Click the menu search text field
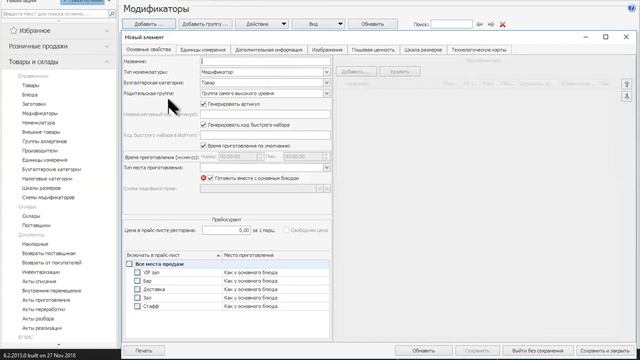The image size is (640, 360). click(x=55, y=13)
